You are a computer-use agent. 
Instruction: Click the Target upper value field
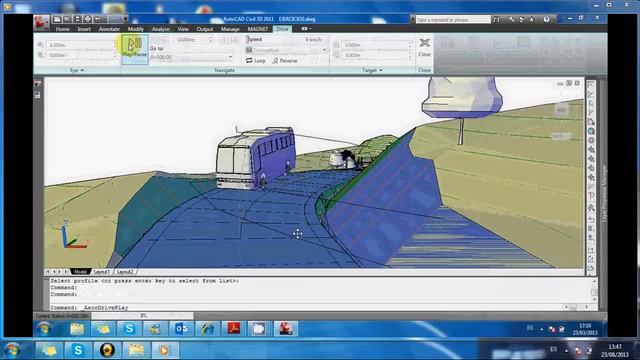point(376,45)
